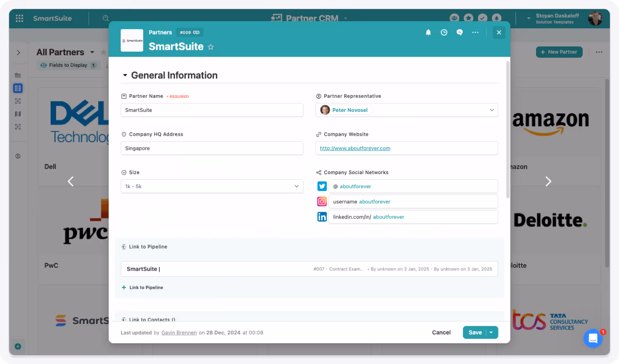Open the PwC partner card
The width and height of the screenshot is (619, 364).
[73, 235]
